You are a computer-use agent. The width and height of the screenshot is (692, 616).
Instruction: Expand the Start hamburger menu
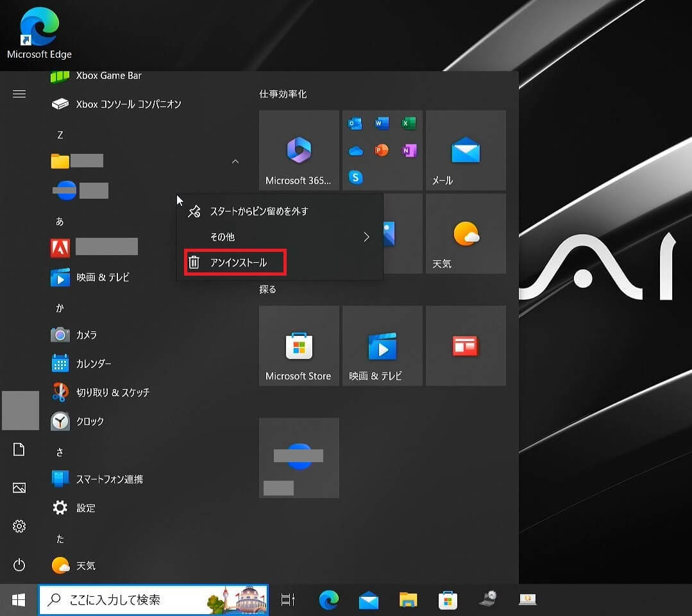click(x=19, y=94)
